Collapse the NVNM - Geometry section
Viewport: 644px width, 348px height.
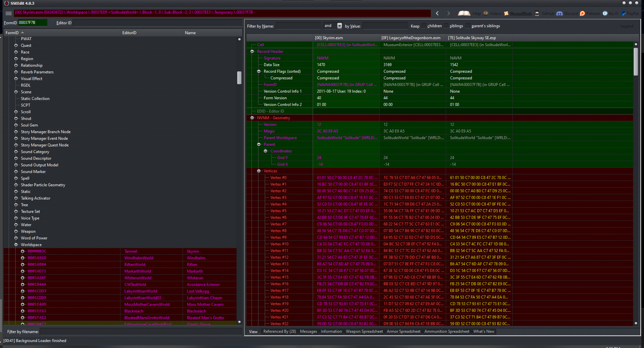tap(252, 118)
